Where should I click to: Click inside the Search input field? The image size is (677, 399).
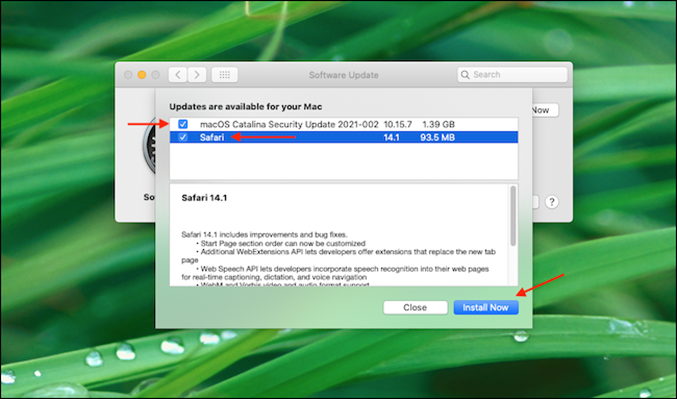pos(512,75)
